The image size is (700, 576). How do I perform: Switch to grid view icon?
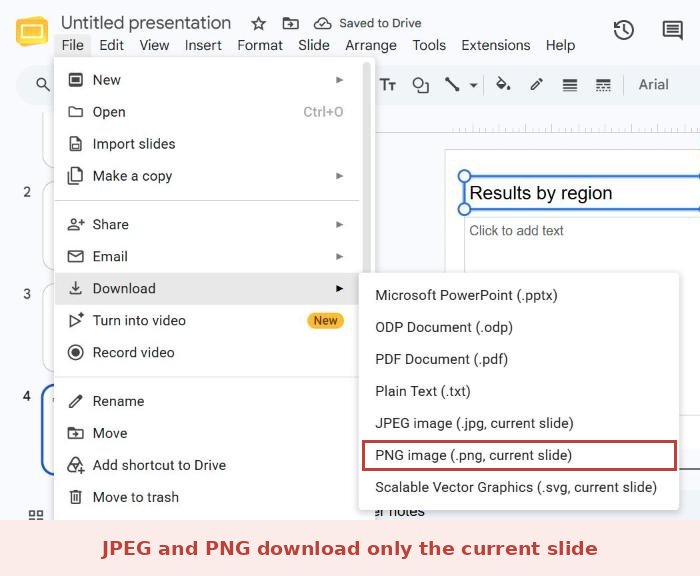pos(36,515)
